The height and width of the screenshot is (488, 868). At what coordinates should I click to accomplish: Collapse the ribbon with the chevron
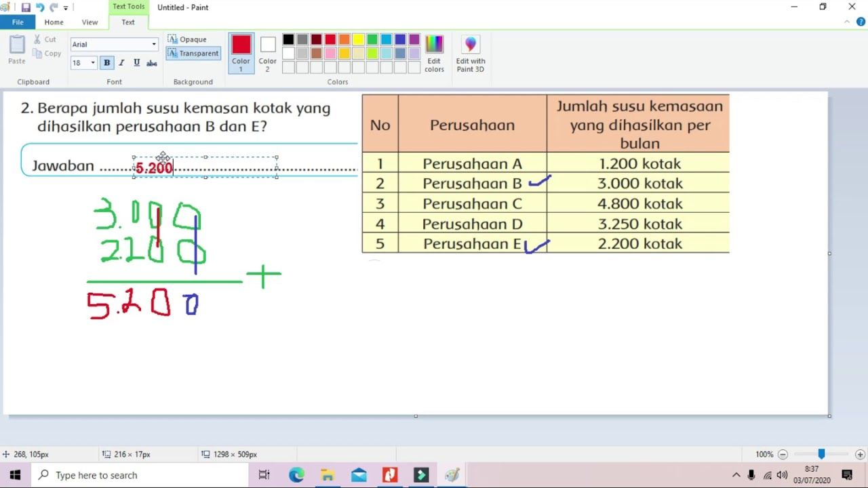click(x=847, y=22)
